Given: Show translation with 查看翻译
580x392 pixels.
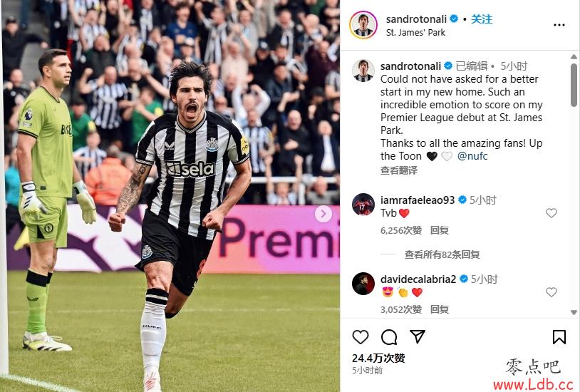Looking at the screenshot, I should coord(399,170).
